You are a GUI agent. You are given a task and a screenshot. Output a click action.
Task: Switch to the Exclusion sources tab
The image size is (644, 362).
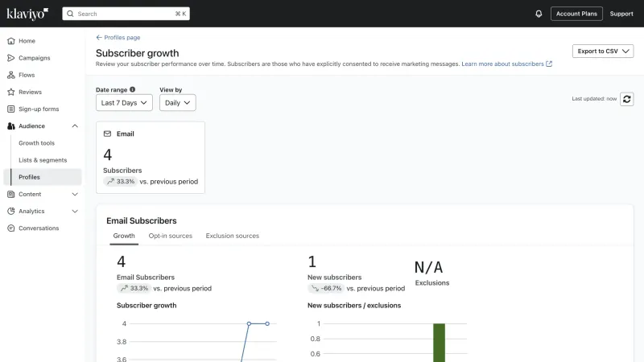233,236
